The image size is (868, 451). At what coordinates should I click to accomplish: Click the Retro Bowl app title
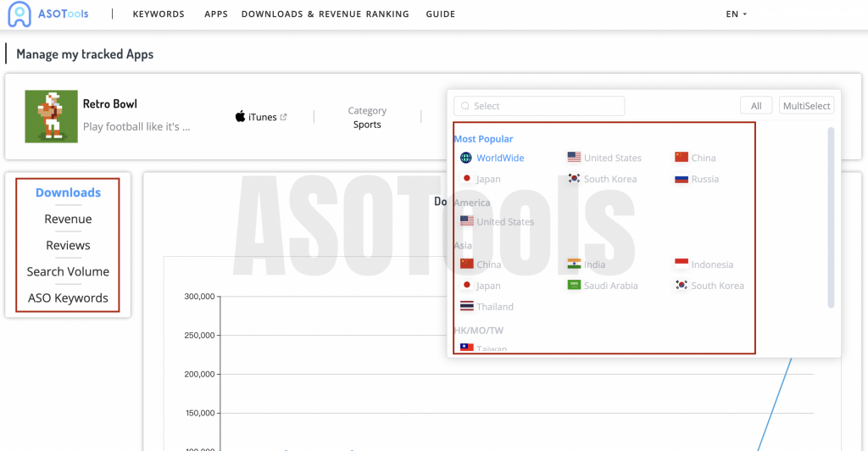110,104
